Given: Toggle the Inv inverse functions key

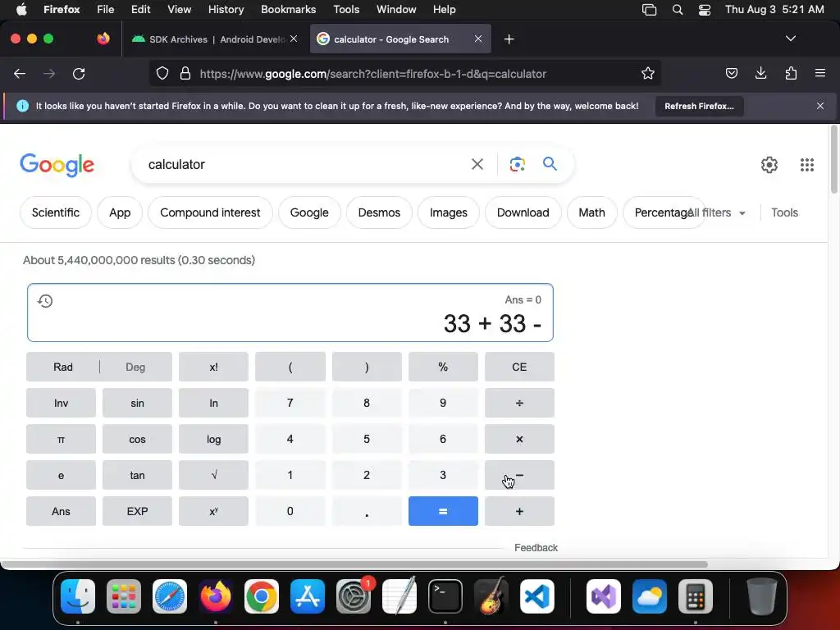Looking at the screenshot, I should coord(61,403).
